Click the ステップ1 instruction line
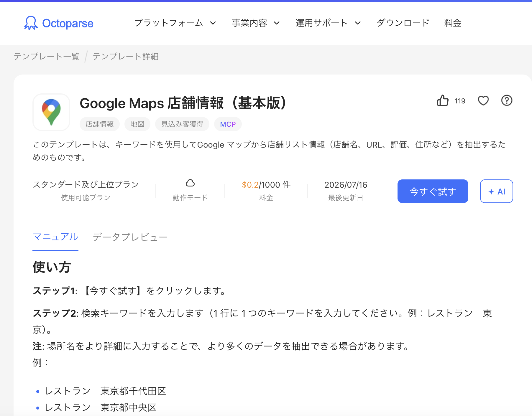Screen dimensions: 532x416 pyautogui.click(x=129, y=291)
